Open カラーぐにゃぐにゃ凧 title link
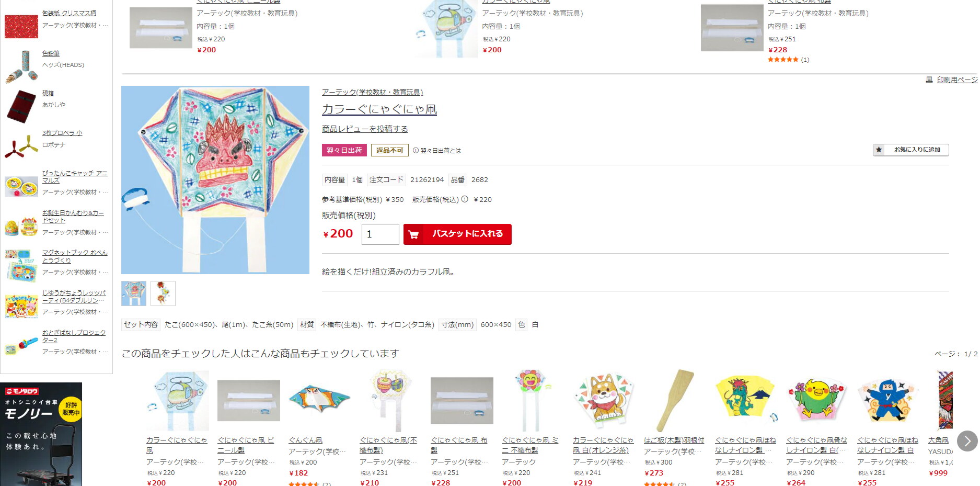The width and height of the screenshot is (980, 486). click(x=379, y=109)
